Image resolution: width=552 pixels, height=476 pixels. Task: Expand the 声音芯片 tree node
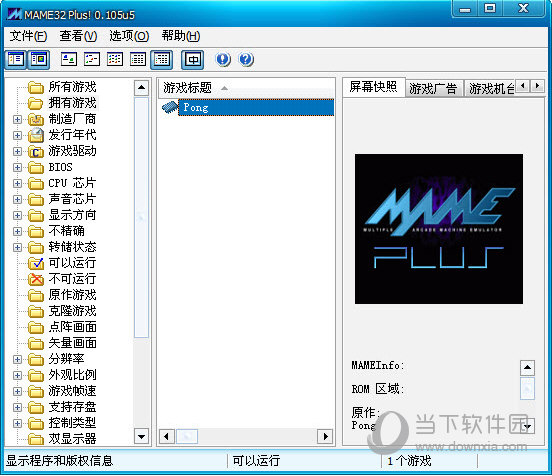pyautogui.click(x=17, y=199)
